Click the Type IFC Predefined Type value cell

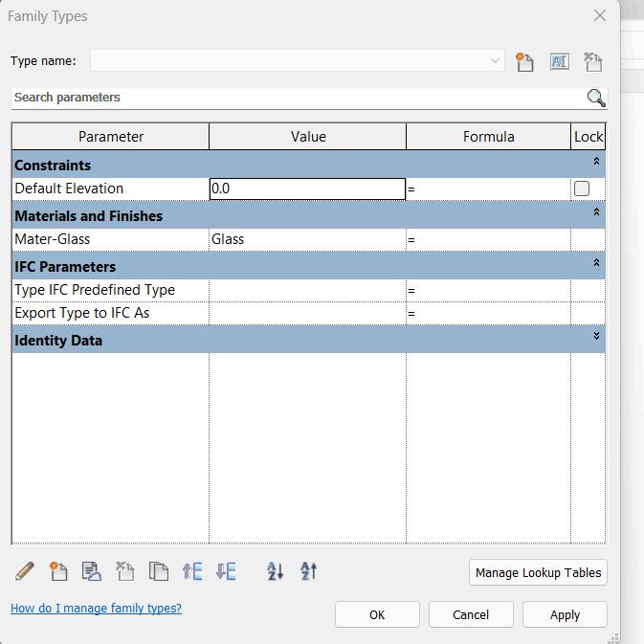pyautogui.click(x=307, y=290)
